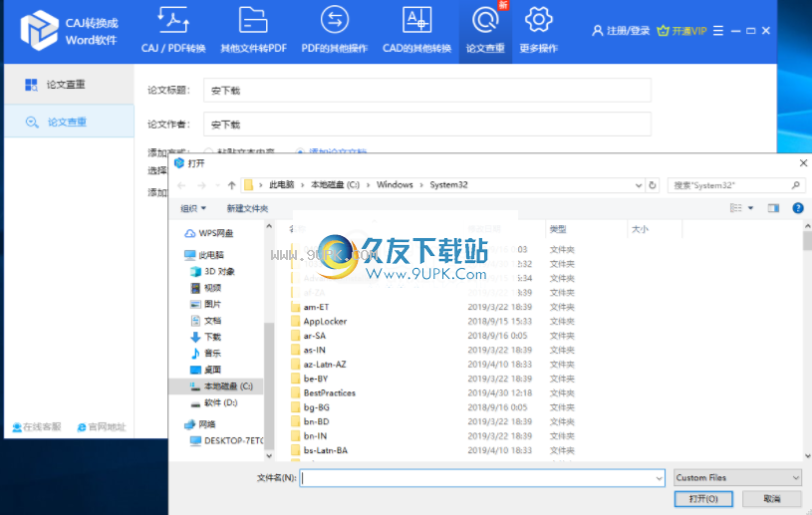Open Custom Files type dropdown
Image resolution: width=812 pixels, height=515 pixels.
pyautogui.click(x=737, y=478)
